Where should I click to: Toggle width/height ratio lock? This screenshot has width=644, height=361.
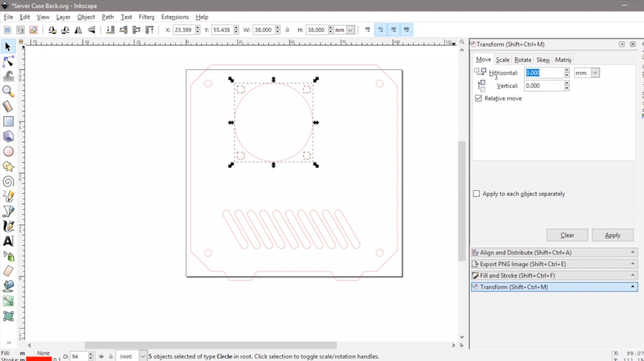[287, 30]
